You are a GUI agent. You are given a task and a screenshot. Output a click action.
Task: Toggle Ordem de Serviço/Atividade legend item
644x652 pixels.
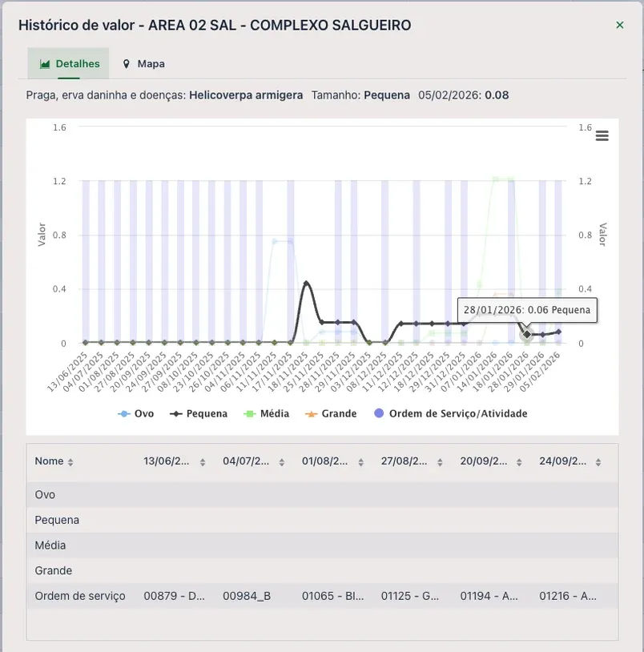pyautogui.click(x=451, y=414)
